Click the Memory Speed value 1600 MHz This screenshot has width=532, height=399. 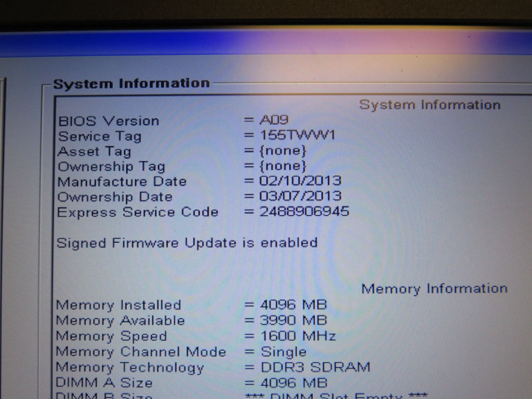tap(298, 336)
